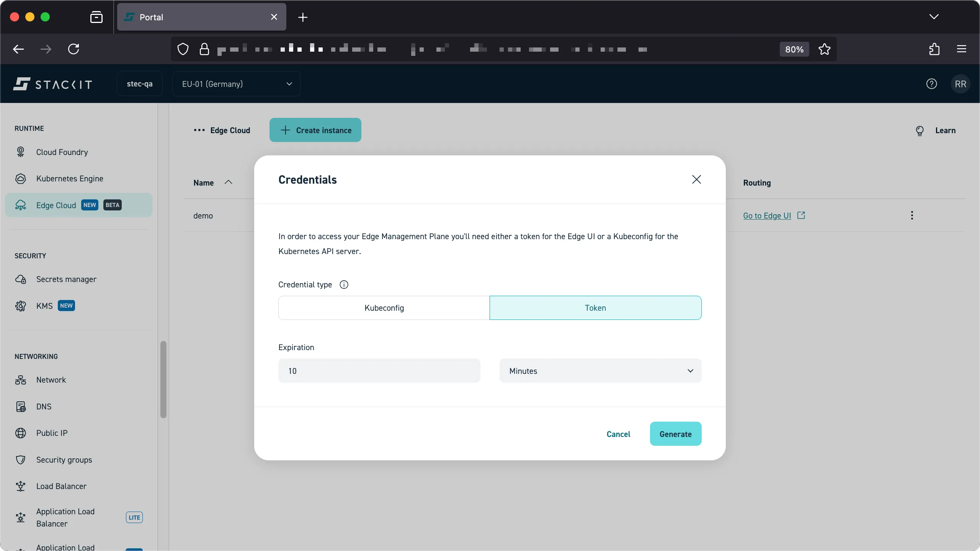Click the Generate button
The height and width of the screenshot is (551, 980).
(x=675, y=434)
